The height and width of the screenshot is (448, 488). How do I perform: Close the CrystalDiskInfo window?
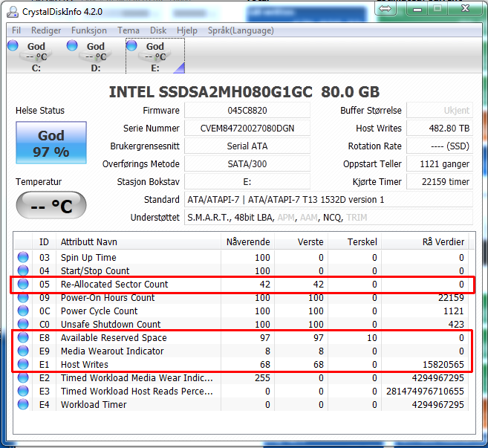point(465,8)
